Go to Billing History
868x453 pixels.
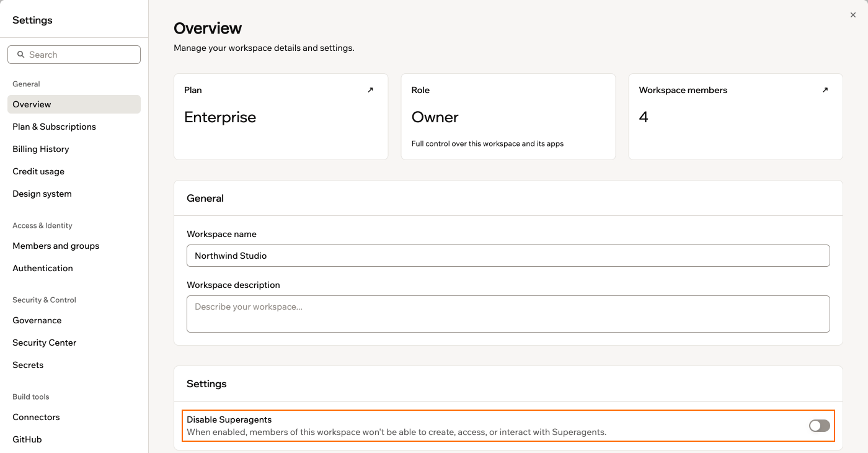[74, 149]
